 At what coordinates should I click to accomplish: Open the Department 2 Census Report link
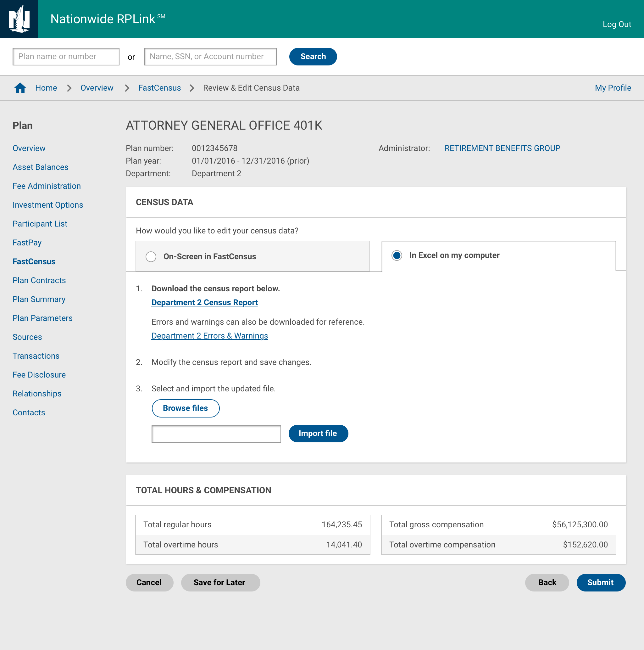(204, 302)
